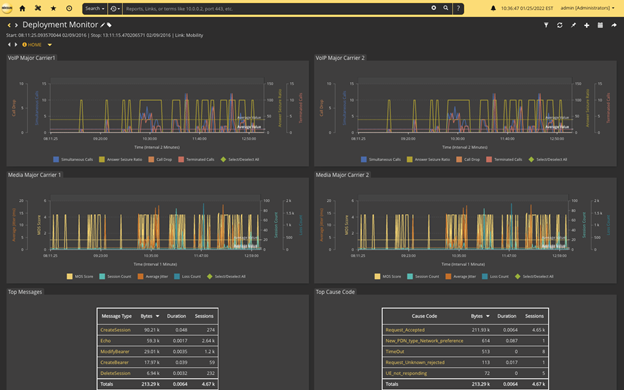This screenshot has height=390, width=624.
Task: Focus the Reports, Links, or terms search field
Action: click(277, 8)
